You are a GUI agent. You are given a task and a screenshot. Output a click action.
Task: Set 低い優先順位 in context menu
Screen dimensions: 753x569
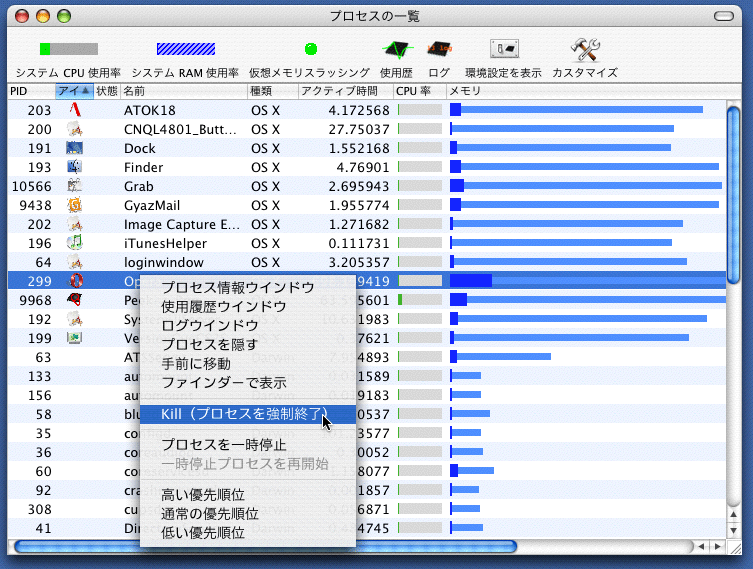(x=248, y=533)
